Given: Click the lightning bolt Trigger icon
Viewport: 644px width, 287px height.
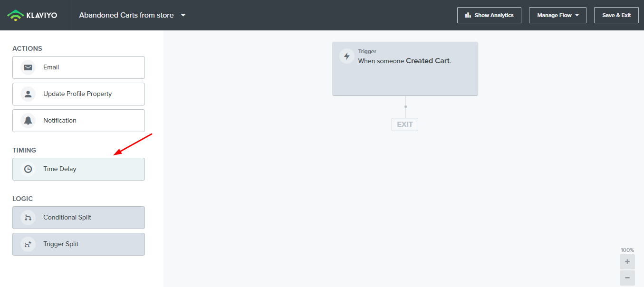Looking at the screenshot, I should [347, 56].
